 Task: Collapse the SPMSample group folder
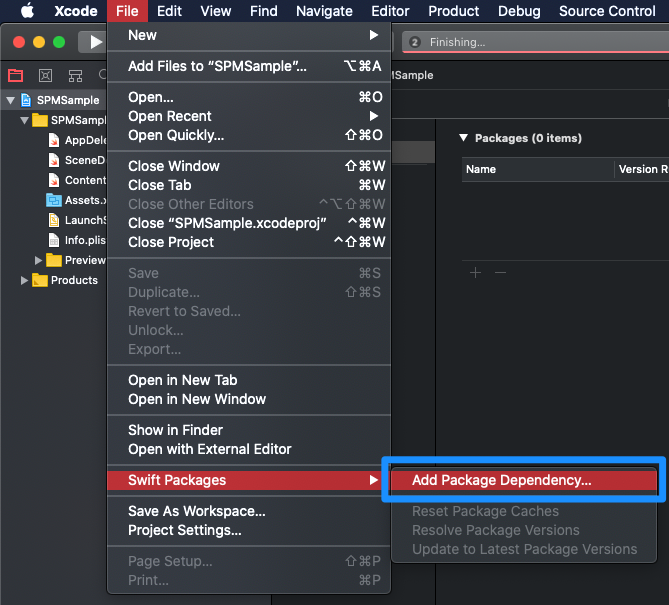(x=24, y=121)
